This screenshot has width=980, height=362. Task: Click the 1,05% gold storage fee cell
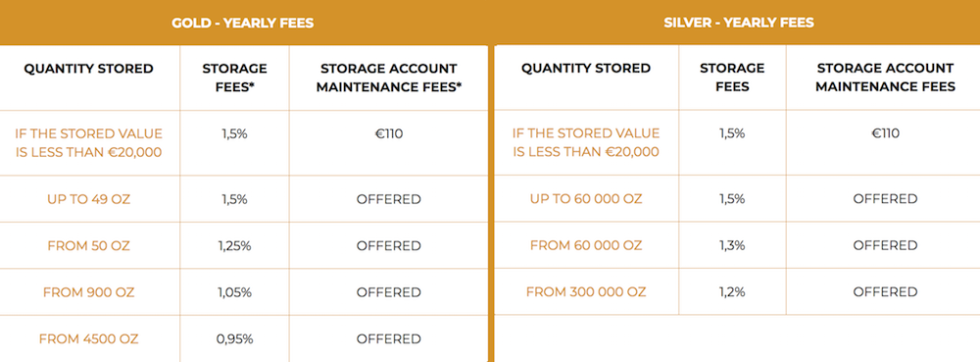pos(234,292)
